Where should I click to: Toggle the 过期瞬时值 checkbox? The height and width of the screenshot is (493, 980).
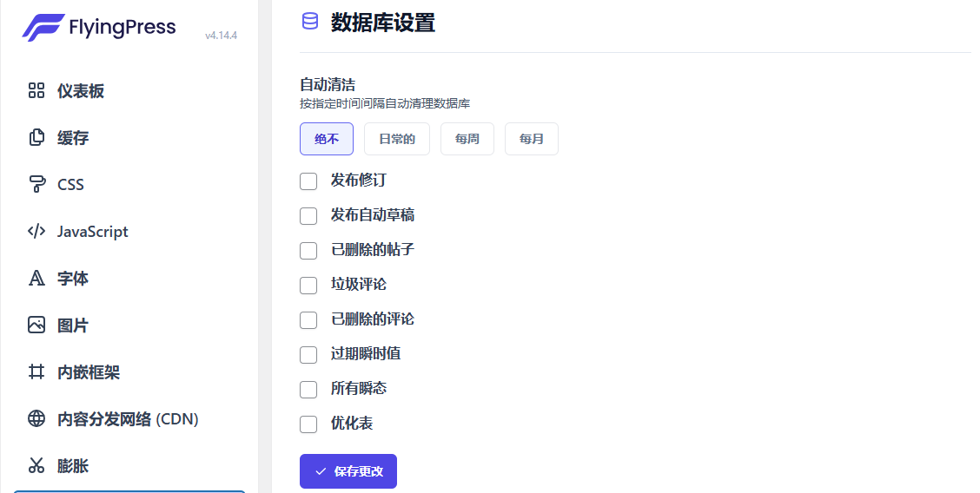[x=308, y=355]
